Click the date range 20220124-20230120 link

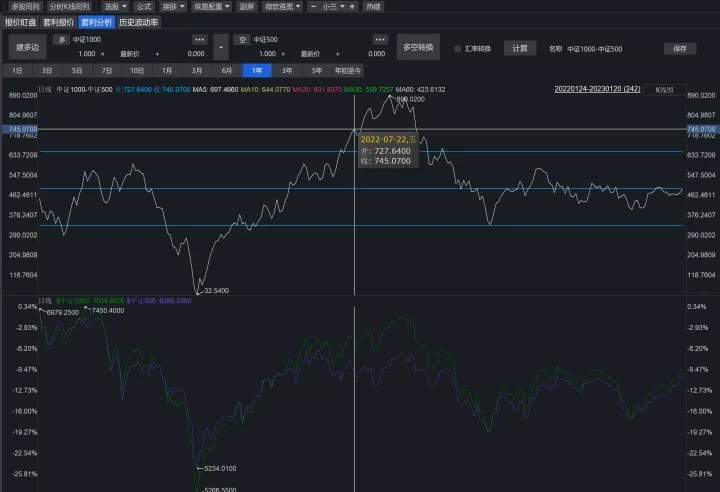coord(596,89)
